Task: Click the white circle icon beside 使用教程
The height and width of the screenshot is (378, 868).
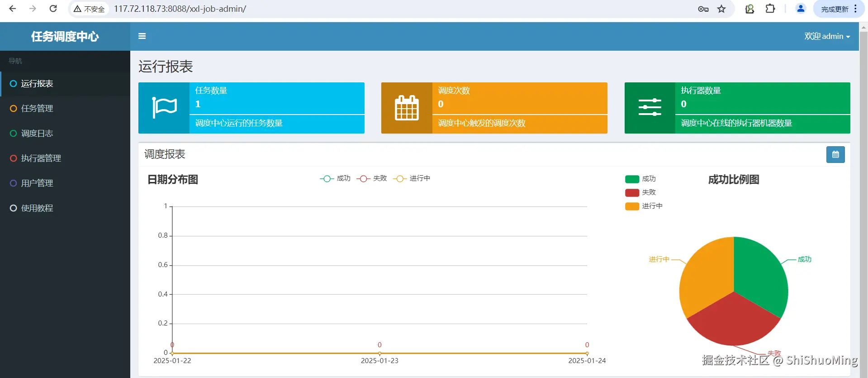Action: [x=14, y=208]
